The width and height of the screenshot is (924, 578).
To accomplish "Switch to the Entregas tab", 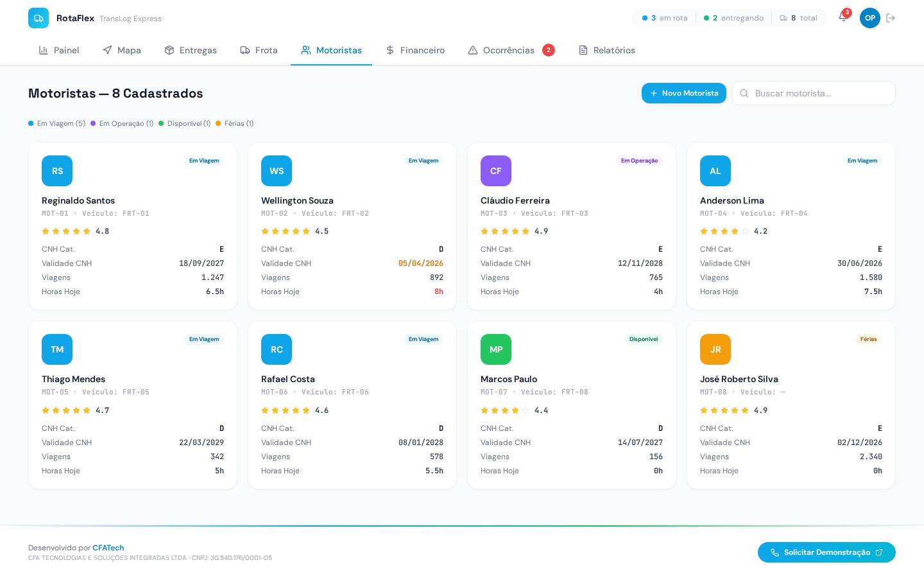I will tap(191, 50).
